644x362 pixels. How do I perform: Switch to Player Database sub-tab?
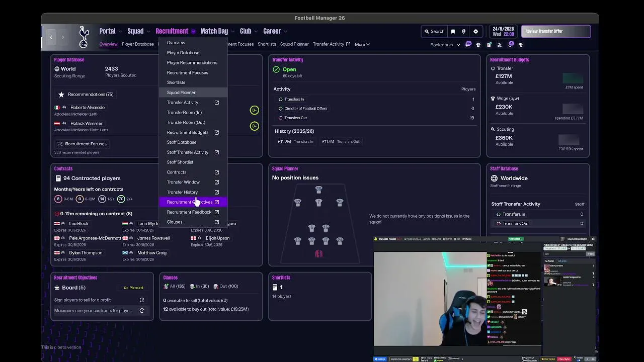[x=137, y=44]
